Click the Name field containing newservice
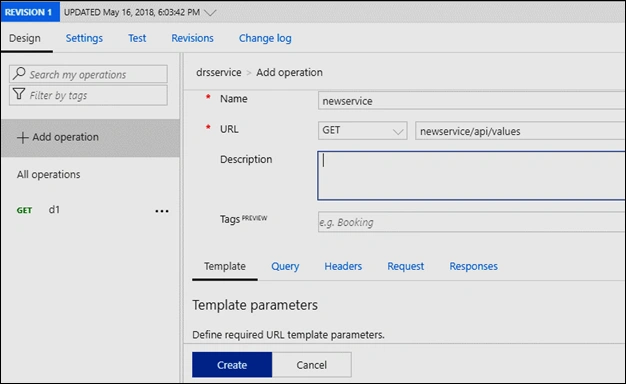This screenshot has width=626, height=384. (472, 101)
